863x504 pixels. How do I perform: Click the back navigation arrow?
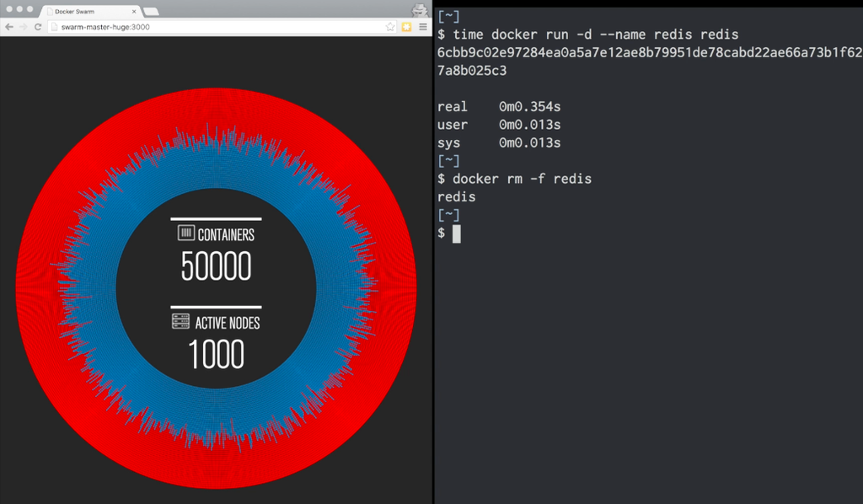(8, 26)
